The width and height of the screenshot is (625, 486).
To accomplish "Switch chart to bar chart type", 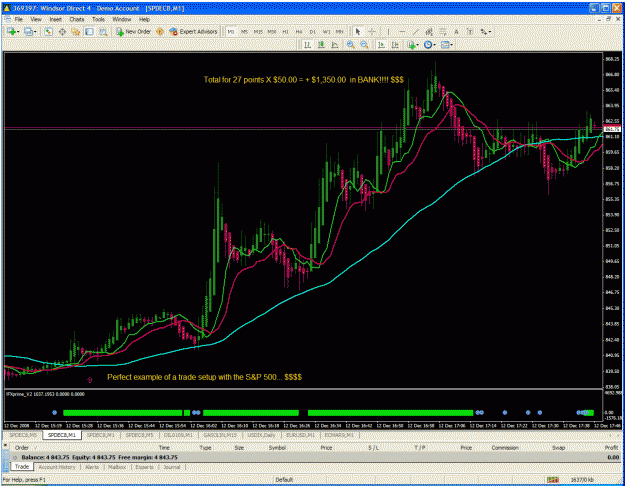I will click(307, 45).
